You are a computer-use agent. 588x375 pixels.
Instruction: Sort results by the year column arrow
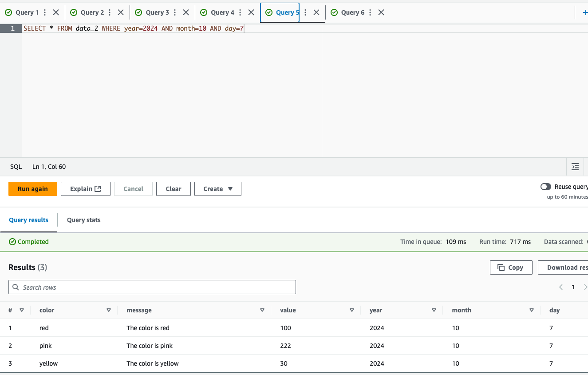[x=434, y=310]
